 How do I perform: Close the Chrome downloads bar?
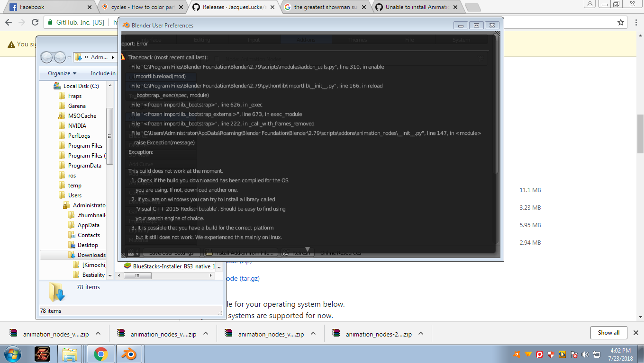[636, 333]
